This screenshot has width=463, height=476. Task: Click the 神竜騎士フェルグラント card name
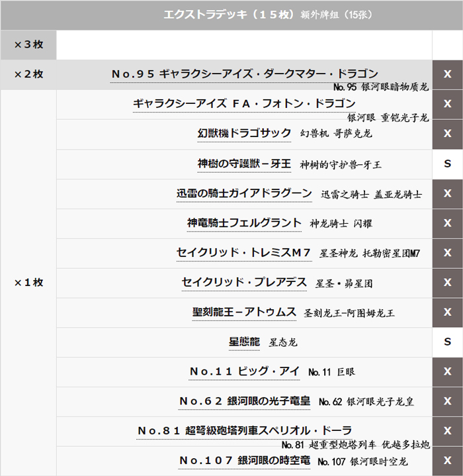coord(244,223)
